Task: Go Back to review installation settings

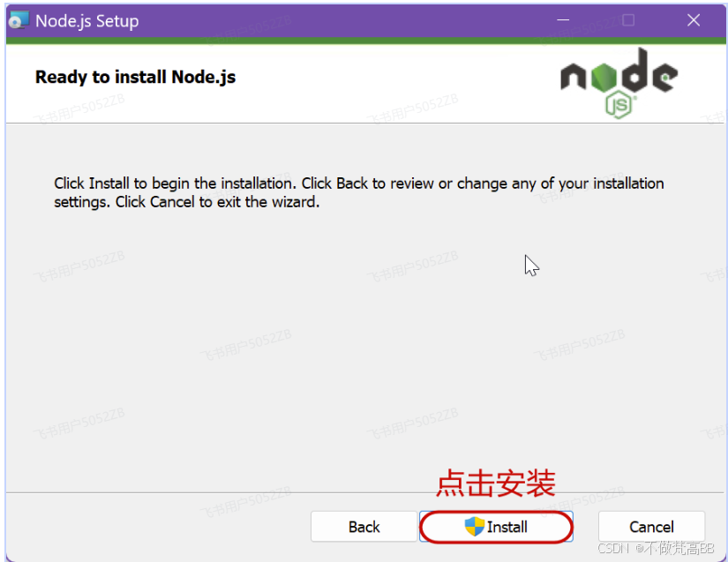Action: pos(364,527)
